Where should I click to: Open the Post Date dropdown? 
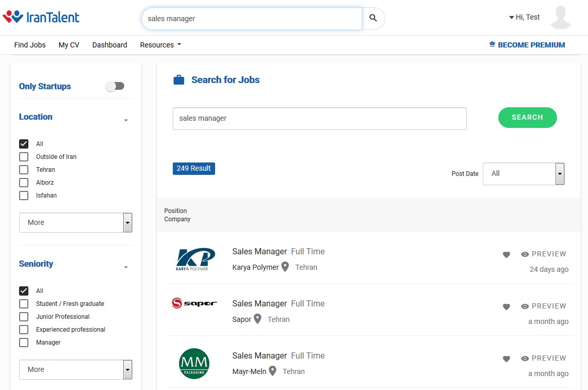523,174
